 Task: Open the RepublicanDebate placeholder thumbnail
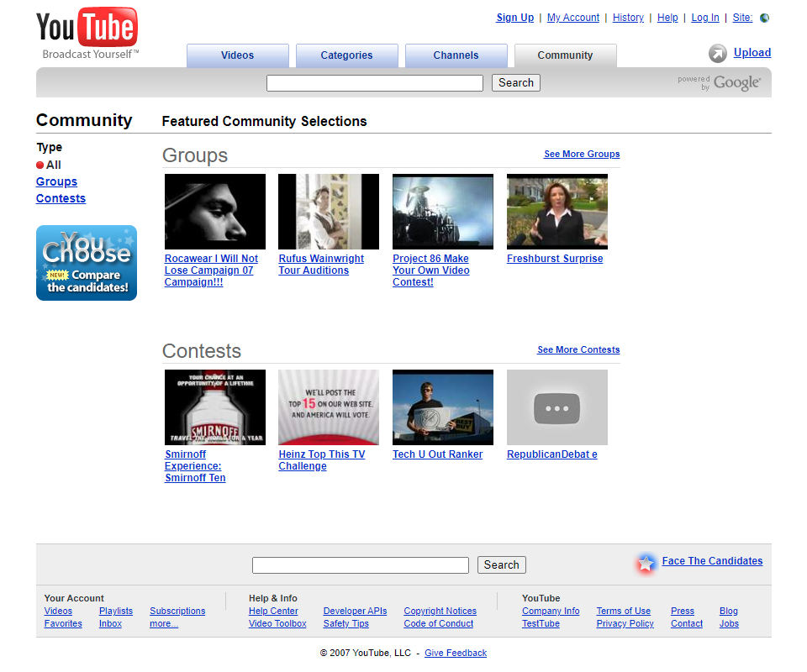(556, 407)
